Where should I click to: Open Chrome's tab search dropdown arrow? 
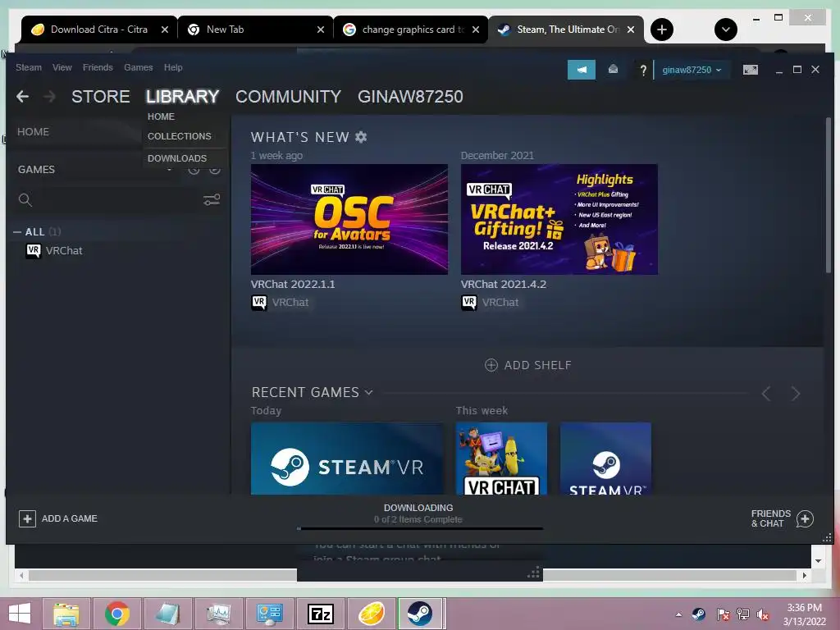click(x=725, y=30)
